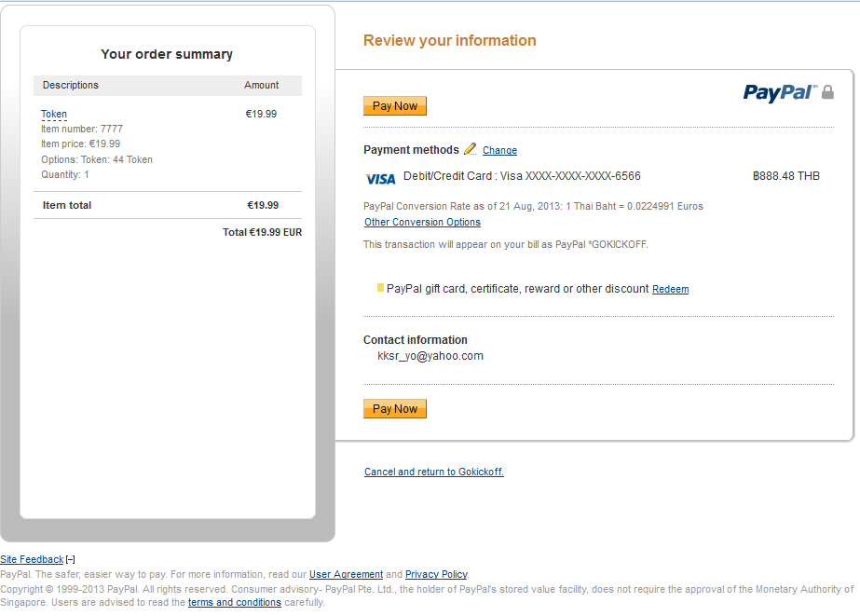The width and height of the screenshot is (860, 616).
Task: Click the padlock security icon
Action: tap(827, 92)
